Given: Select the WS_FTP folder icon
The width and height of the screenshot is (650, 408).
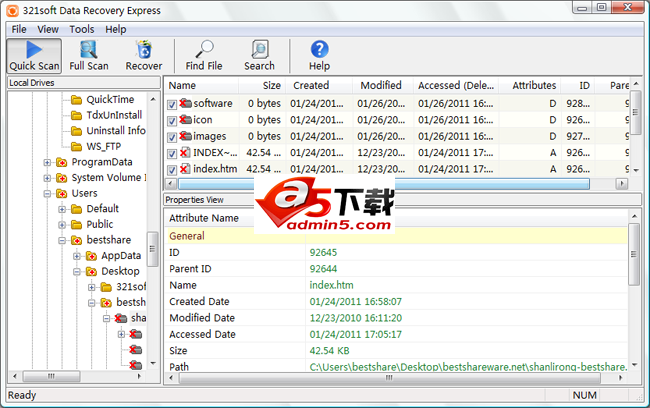Looking at the screenshot, I should click(76, 147).
